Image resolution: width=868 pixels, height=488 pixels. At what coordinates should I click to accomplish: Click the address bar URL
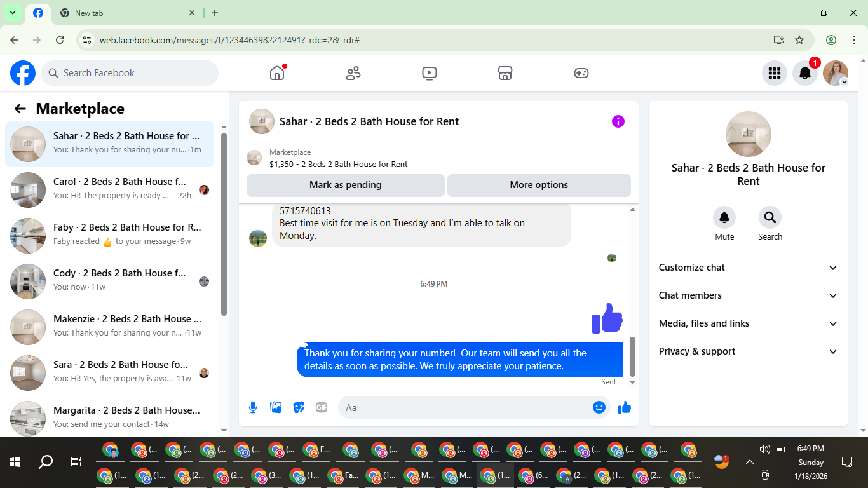(230, 40)
